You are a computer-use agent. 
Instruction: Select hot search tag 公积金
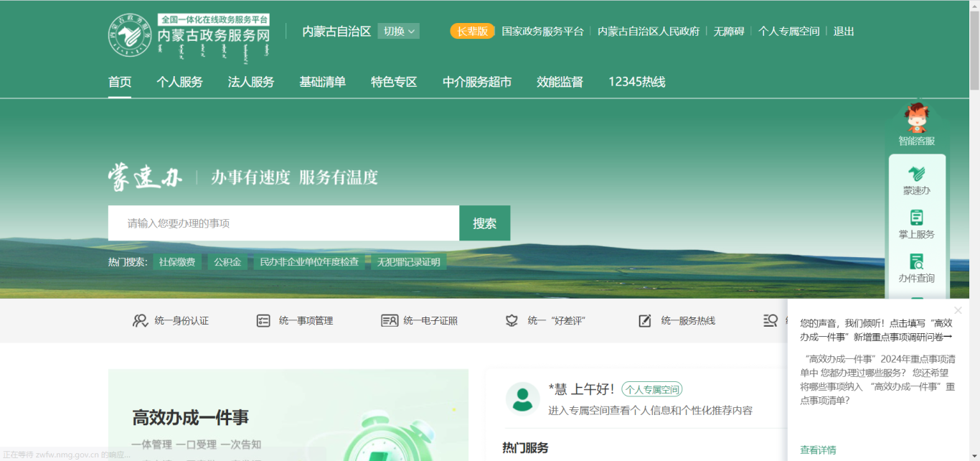click(227, 262)
